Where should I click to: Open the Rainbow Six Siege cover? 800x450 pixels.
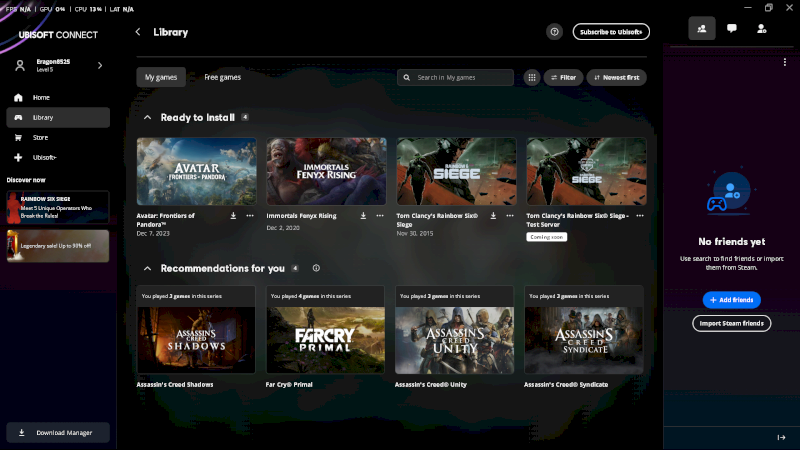click(456, 171)
